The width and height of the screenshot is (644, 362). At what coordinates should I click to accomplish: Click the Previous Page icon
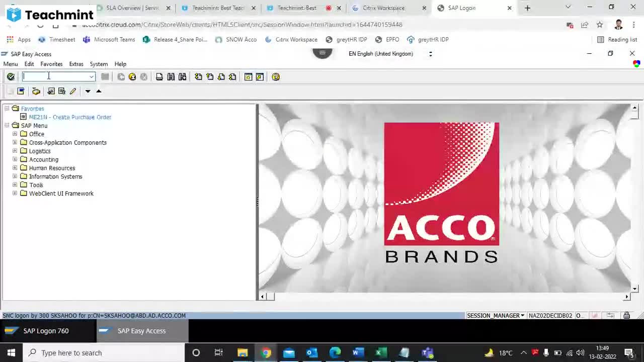tap(210, 76)
